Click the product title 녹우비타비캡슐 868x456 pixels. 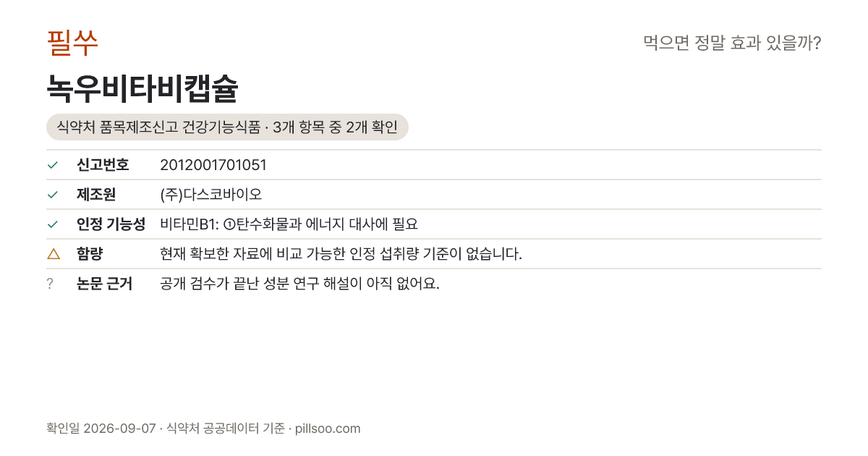click(x=142, y=89)
